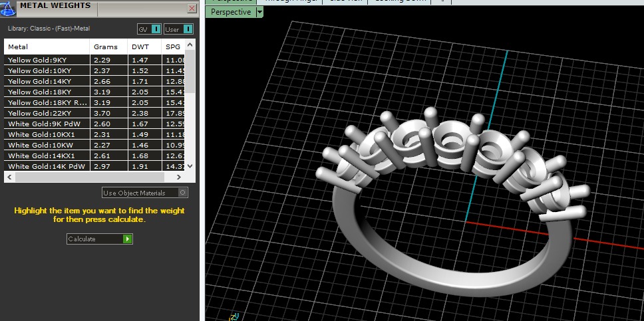Click the Grams column header
This screenshot has width=644, height=321.
[x=108, y=47]
